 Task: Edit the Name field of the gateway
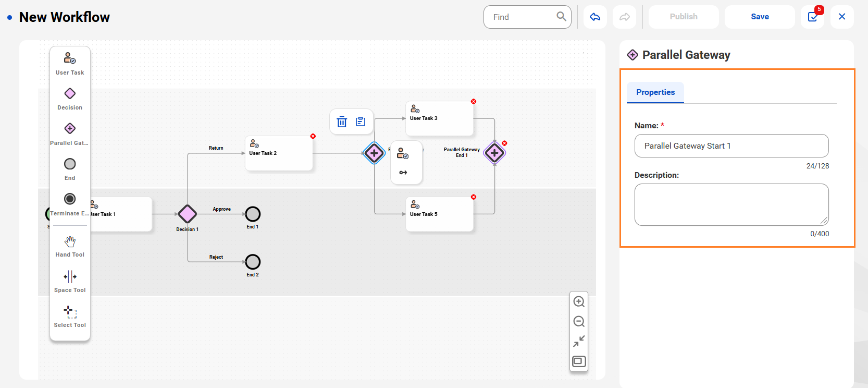pos(731,146)
